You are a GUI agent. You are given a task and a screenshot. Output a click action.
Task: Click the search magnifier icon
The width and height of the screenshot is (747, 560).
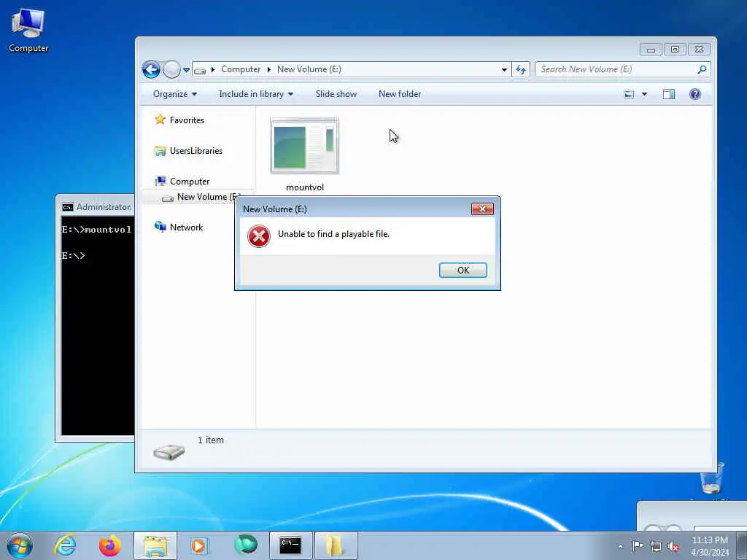[702, 69]
